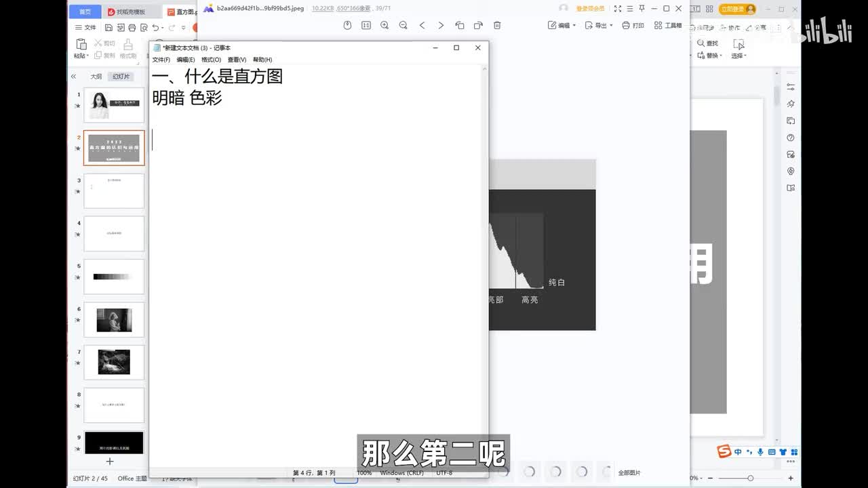Screen dimensions: 868x488
Task: Click the mouse scroll mode icon in viewer
Action: tap(347, 25)
